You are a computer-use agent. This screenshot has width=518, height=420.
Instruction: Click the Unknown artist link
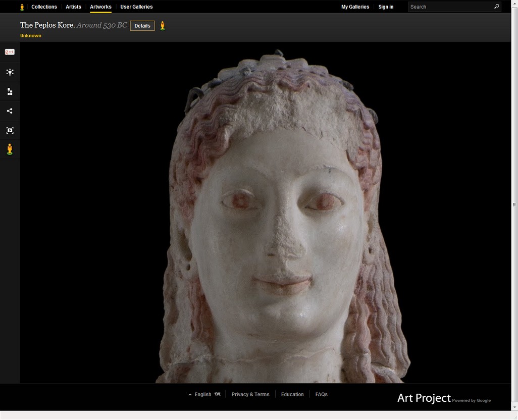tap(31, 36)
